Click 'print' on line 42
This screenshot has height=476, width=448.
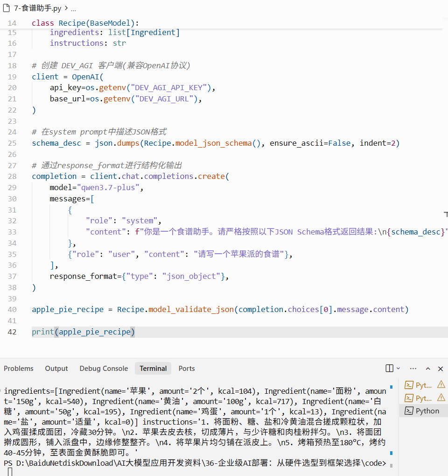pos(43,332)
